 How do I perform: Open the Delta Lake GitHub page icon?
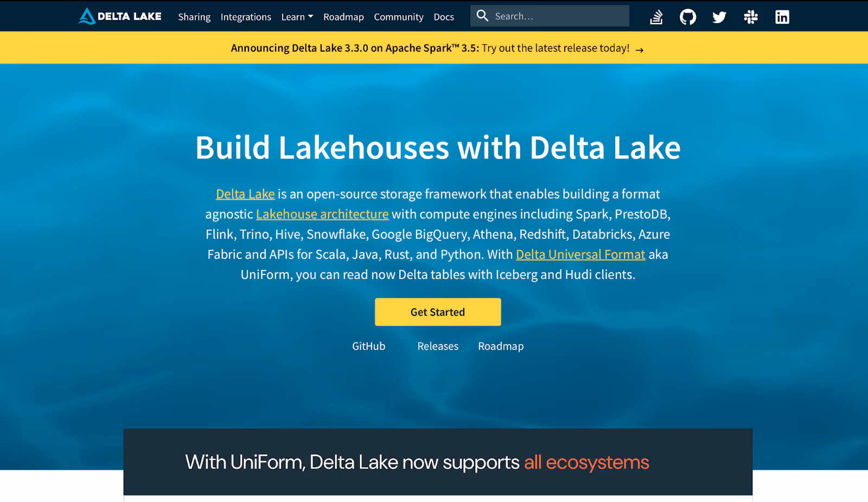[x=687, y=16]
